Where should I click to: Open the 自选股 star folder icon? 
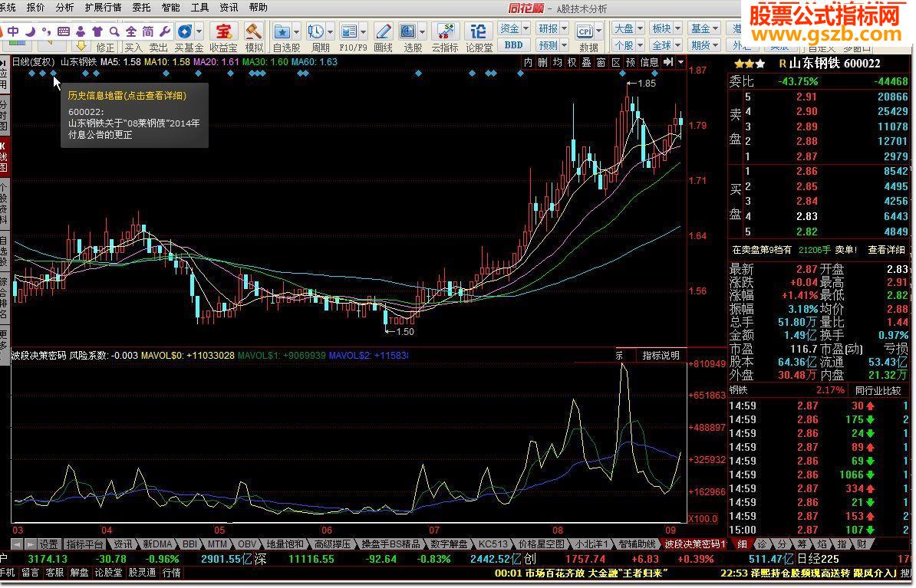(283, 31)
